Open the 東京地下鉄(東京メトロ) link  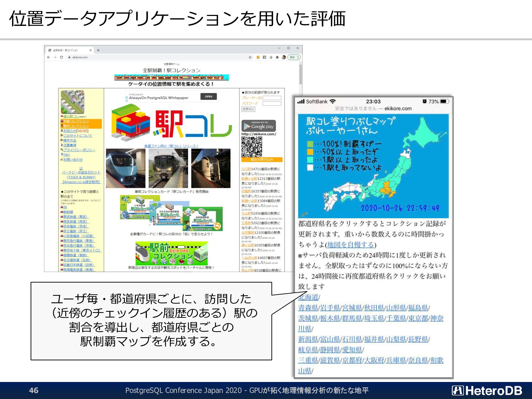click(x=82, y=250)
